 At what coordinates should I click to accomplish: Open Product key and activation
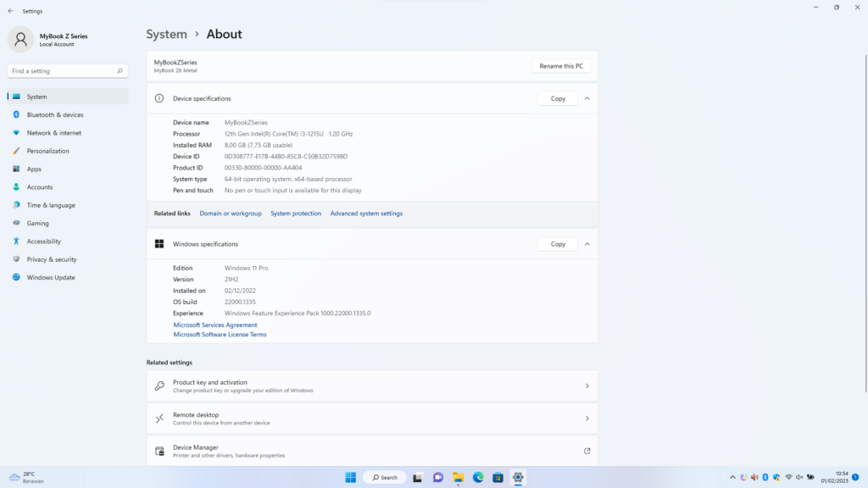click(x=372, y=385)
